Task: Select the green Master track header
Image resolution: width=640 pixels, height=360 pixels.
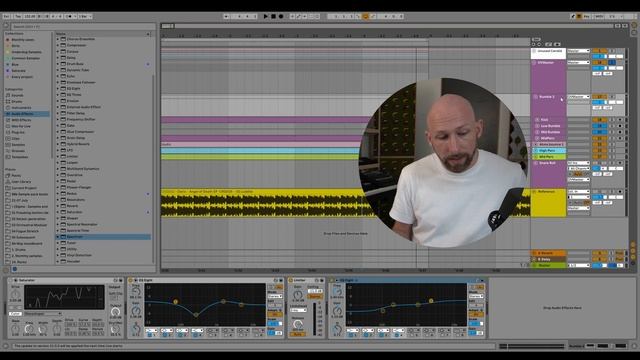Action: pos(548,265)
